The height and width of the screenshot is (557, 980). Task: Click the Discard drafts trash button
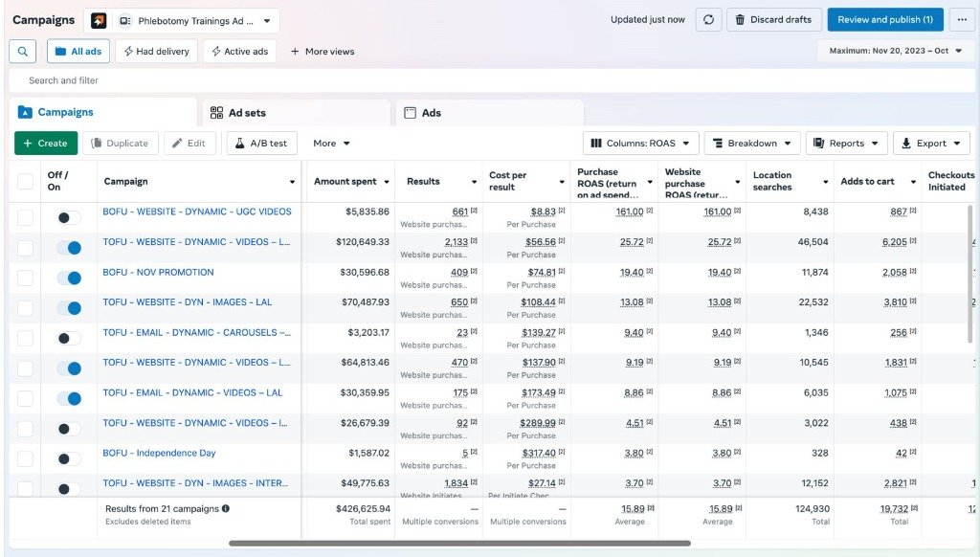772,20
